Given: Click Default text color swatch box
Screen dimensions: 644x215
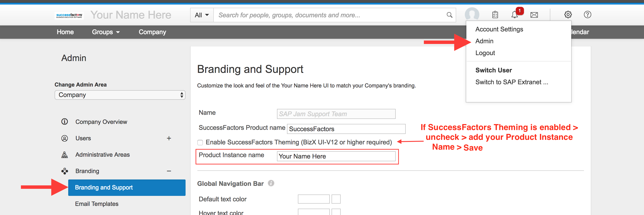Looking at the screenshot, I should tap(336, 199).
